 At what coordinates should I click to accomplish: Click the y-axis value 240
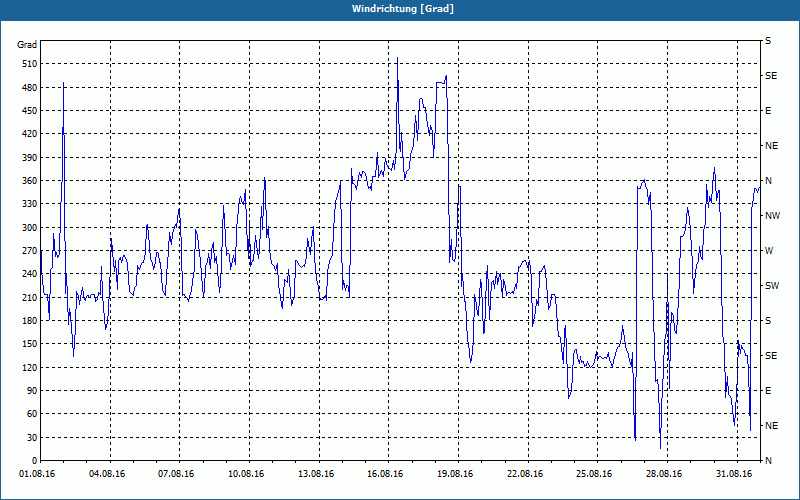(30, 274)
